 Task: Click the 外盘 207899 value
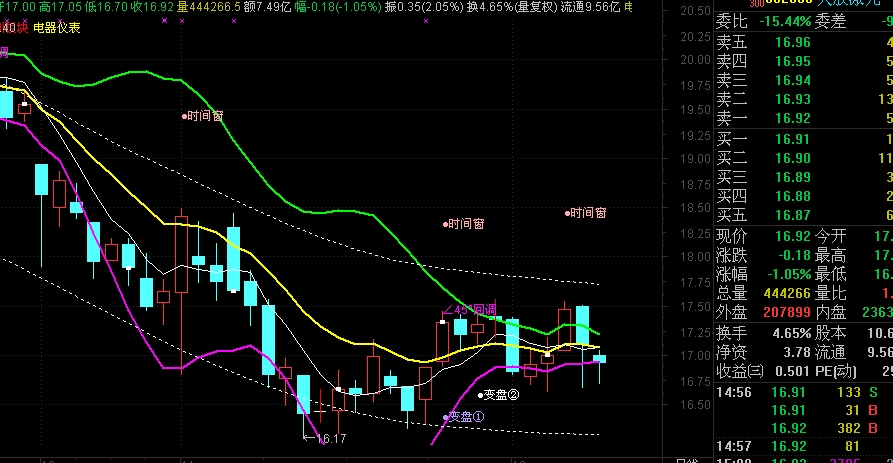coord(787,312)
